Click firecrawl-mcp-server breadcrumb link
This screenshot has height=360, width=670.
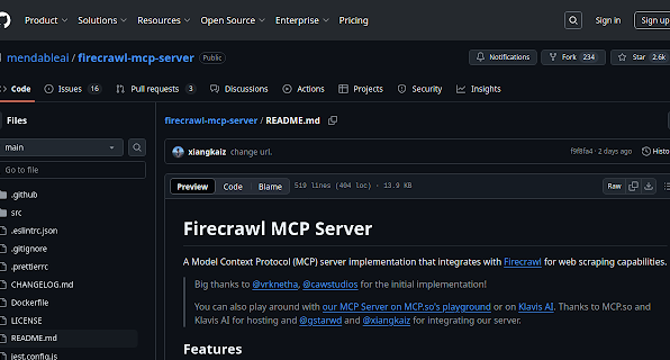coord(211,121)
